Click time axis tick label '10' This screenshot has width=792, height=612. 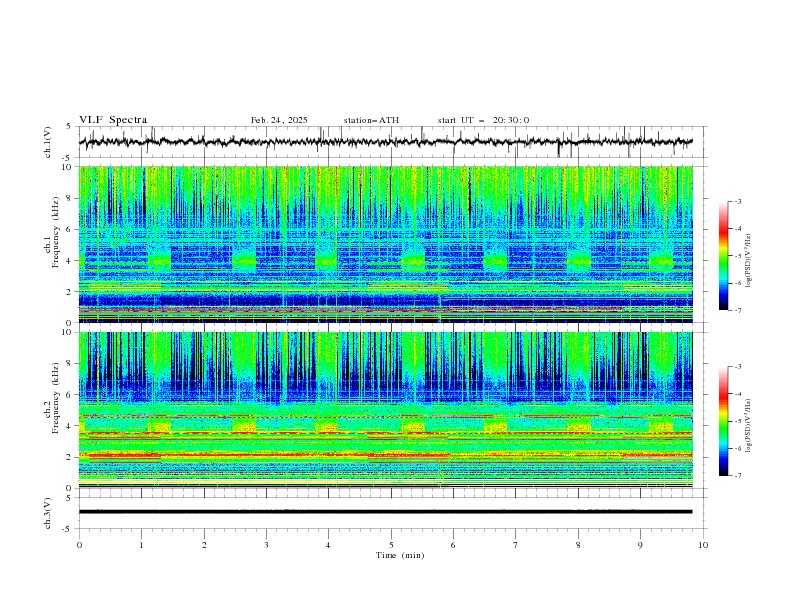pos(703,545)
